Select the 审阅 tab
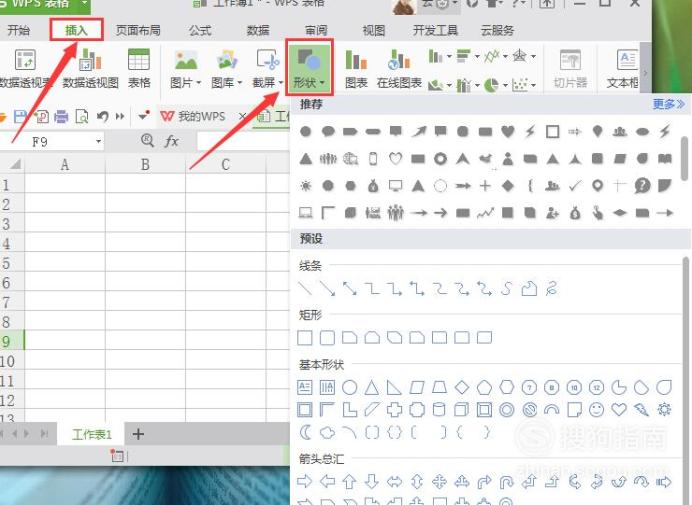The height and width of the screenshot is (505, 692). click(x=316, y=30)
